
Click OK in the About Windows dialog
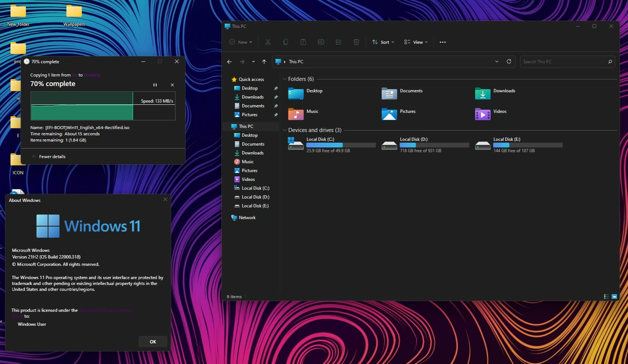tap(153, 342)
